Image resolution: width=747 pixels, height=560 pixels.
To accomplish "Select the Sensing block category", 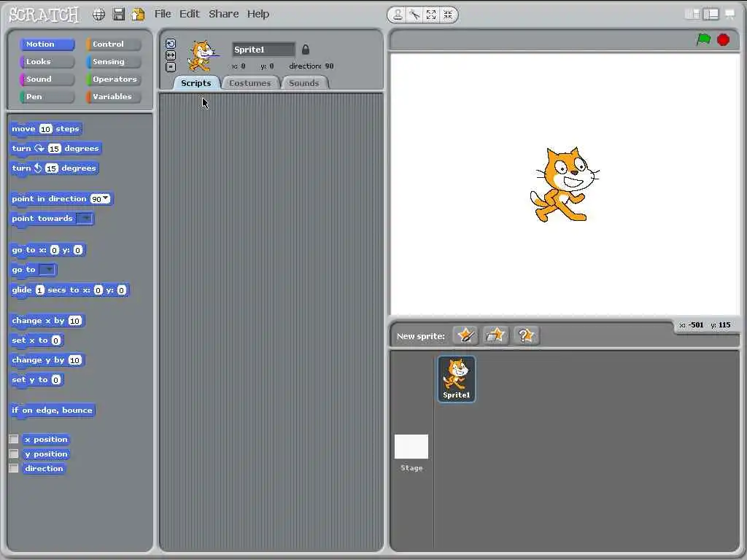I will pyautogui.click(x=113, y=62).
